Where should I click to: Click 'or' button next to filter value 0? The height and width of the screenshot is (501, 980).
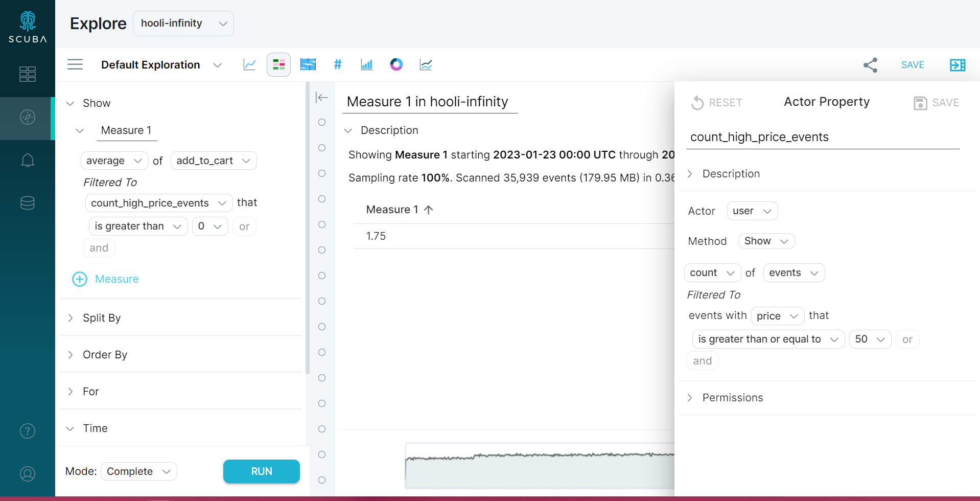pyautogui.click(x=244, y=226)
